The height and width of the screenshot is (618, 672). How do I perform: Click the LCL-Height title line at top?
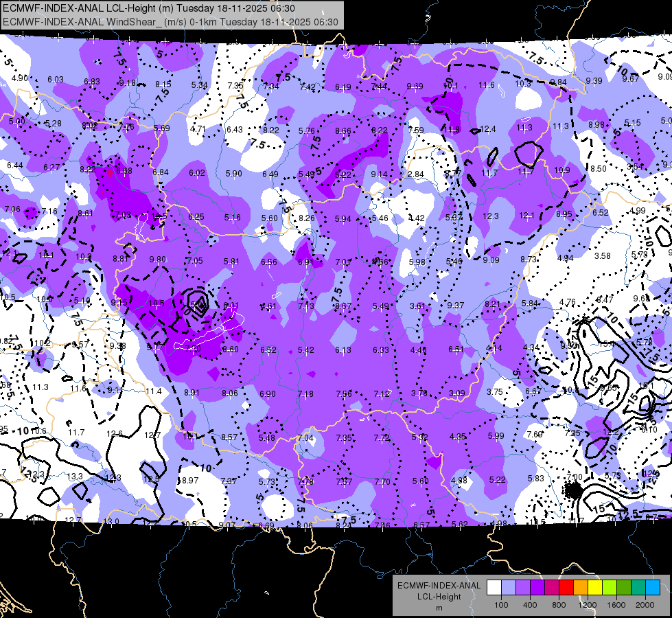[149, 8]
